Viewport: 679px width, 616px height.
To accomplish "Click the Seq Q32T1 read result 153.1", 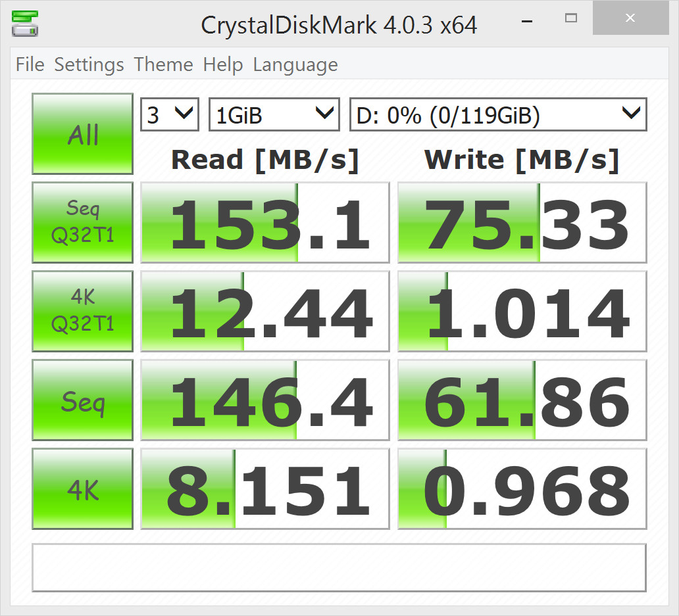I will pos(265,222).
